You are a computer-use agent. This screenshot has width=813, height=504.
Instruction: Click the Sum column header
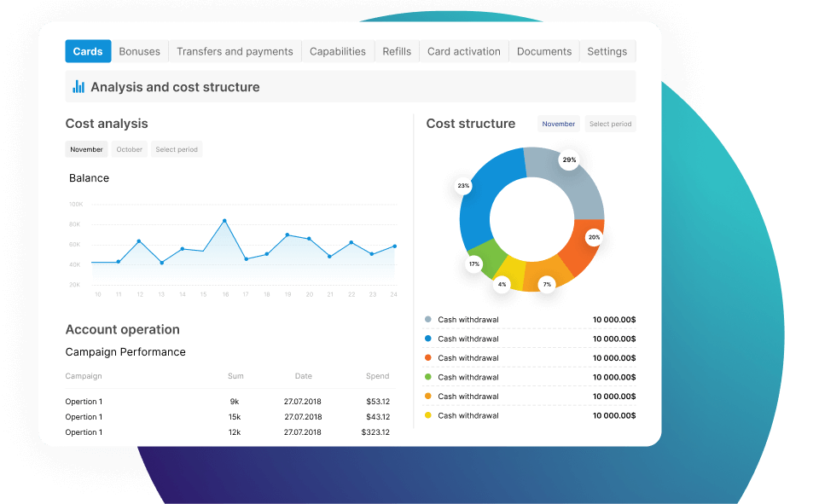pos(235,376)
